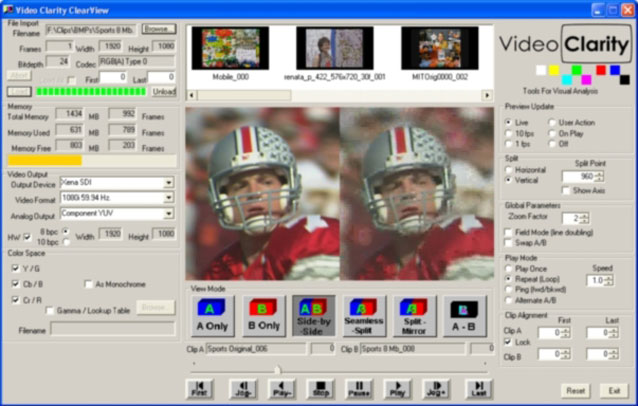This screenshot has height=406, width=638.
Task: Stop playback
Action: pyautogui.click(x=320, y=389)
